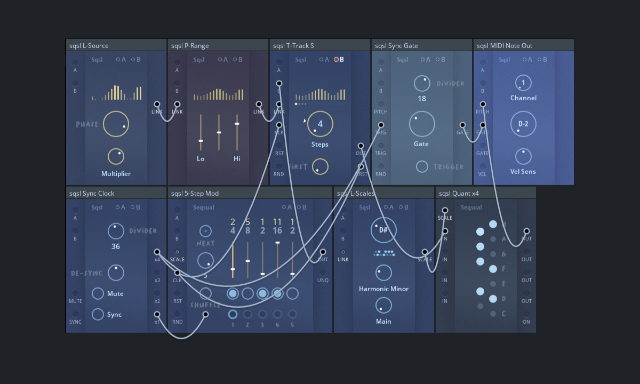640x384 pixels.
Task: Click the OUT port on T-Track S
Action: [x=361, y=146]
